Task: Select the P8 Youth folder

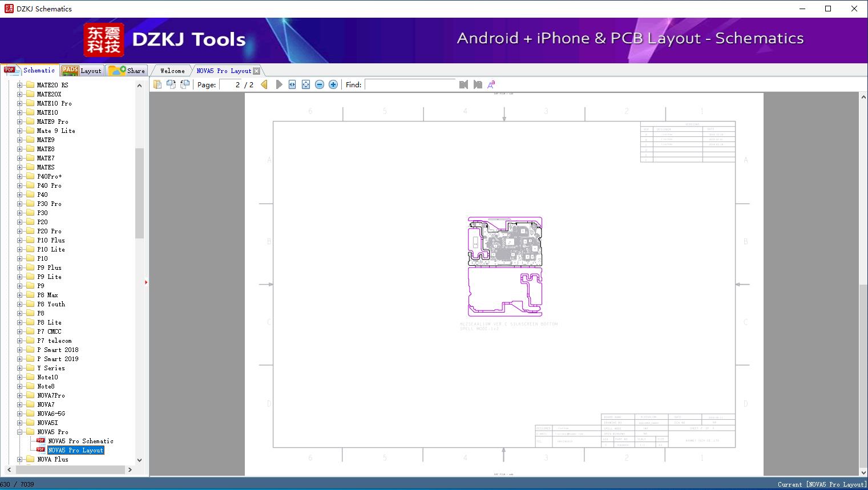Action: point(51,304)
